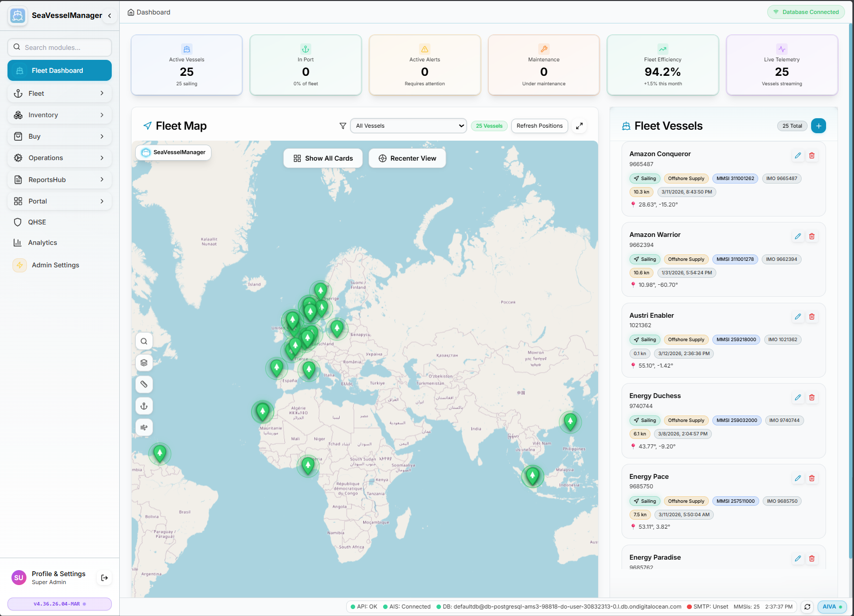Viewport: 854px width, 616px height.
Task: Toggle the anchor/ports overlay on the map
Action: 144,406
